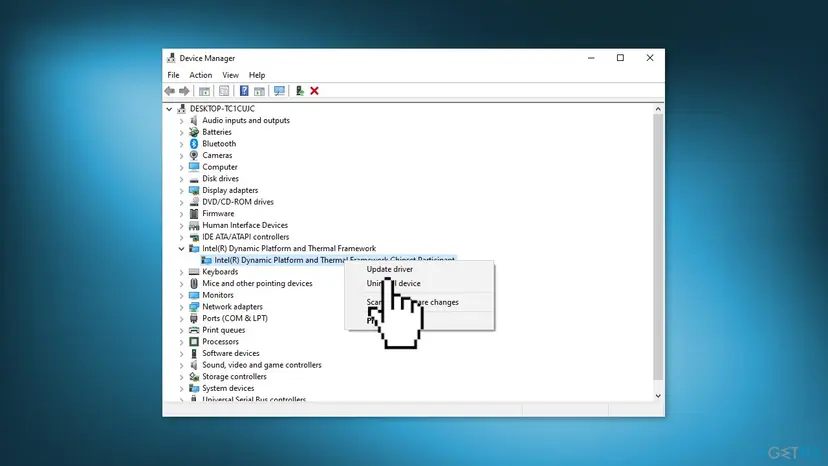This screenshot has width=828, height=466.
Task: Expand Sound, video and game controllers
Action: point(181,365)
